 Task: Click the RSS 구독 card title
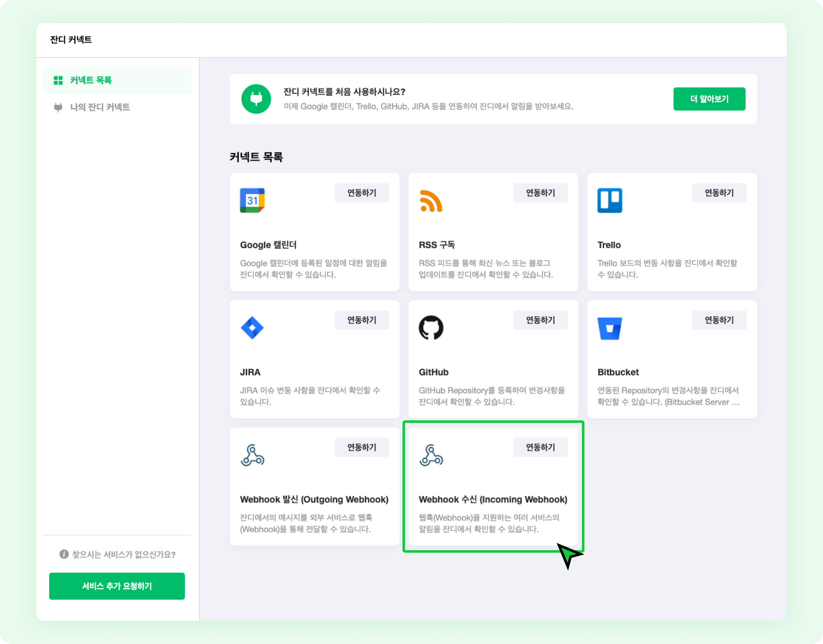[436, 245]
